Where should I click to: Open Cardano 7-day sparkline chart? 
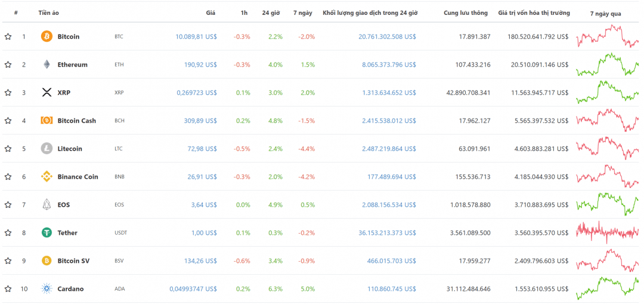(608, 289)
